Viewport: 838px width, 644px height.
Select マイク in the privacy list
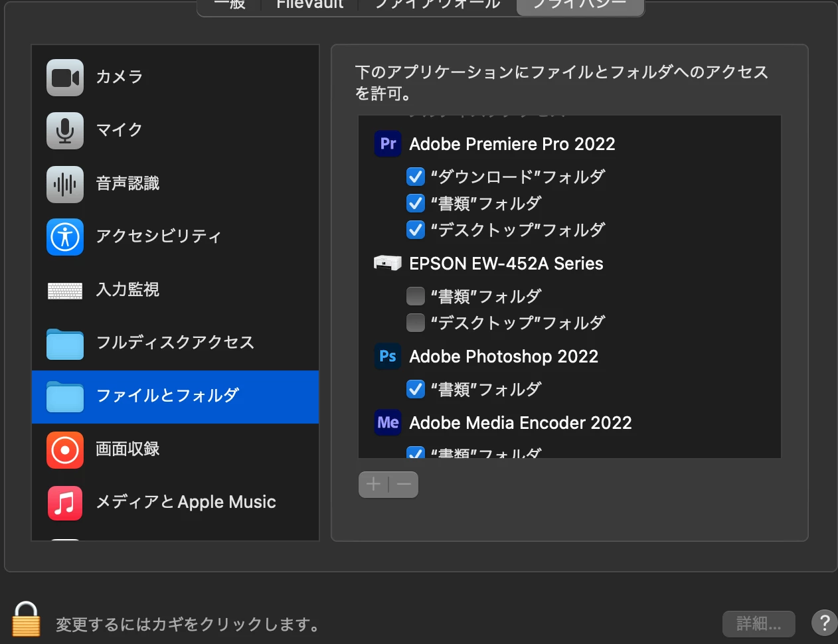[175, 131]
